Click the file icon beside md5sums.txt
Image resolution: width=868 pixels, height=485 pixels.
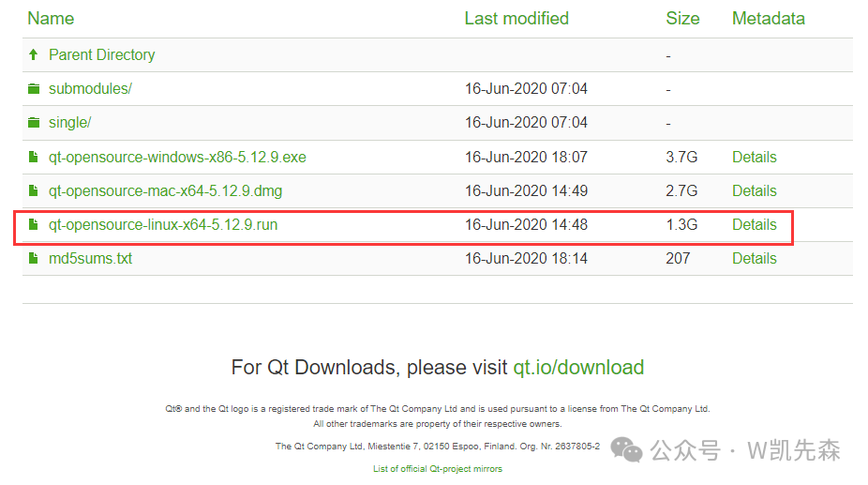pos(34,259)
